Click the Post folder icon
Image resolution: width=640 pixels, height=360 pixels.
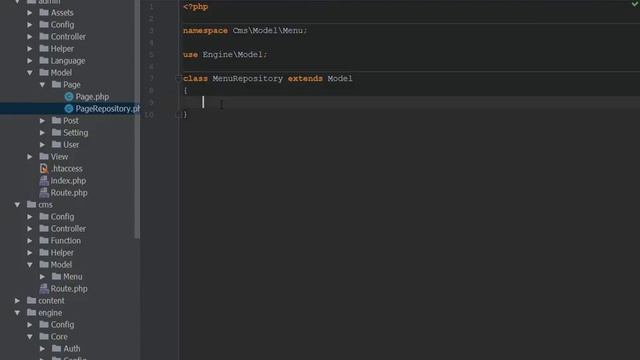pos(57,120)
